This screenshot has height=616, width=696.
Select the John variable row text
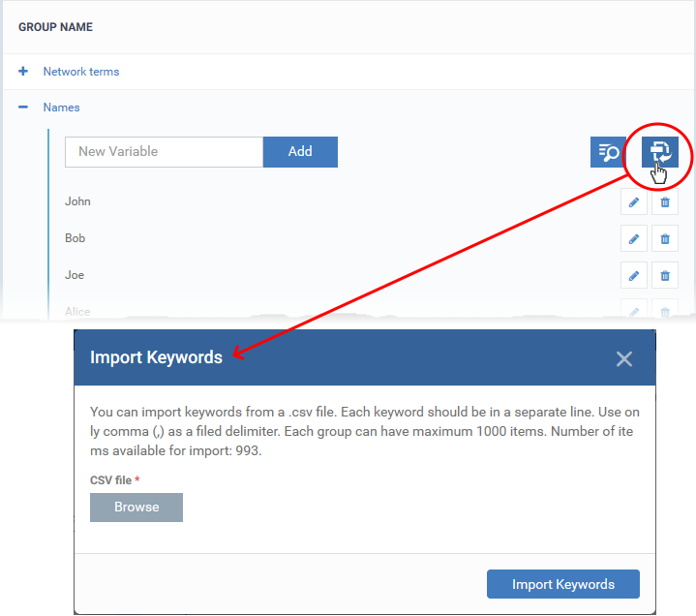77,201
